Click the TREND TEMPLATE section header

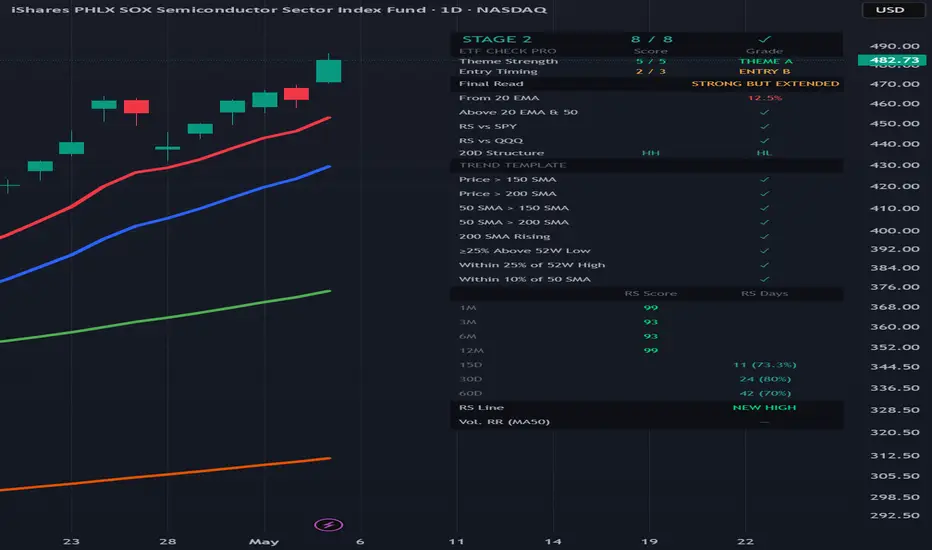tap(512, 165)
